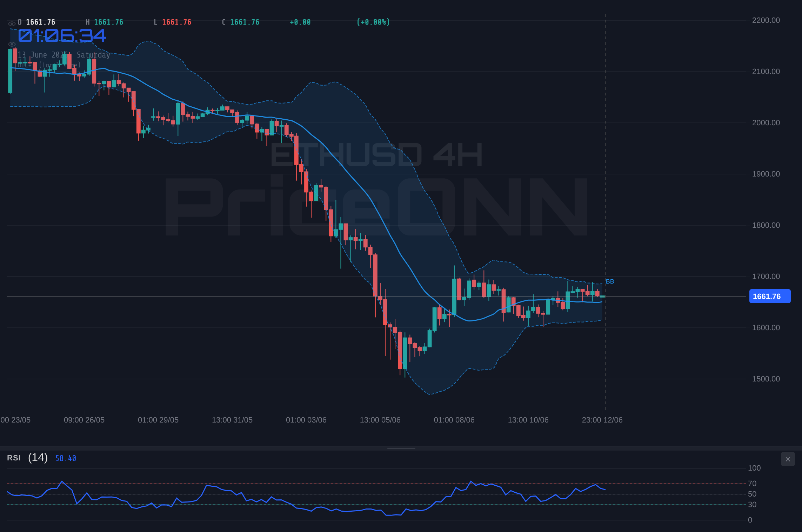
Task: Click the 1500.00 price axis label
Action: [766, 379]
